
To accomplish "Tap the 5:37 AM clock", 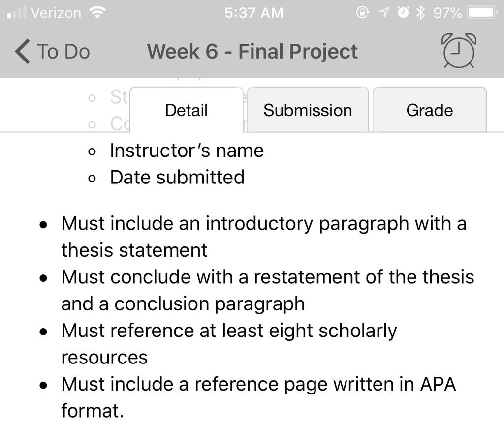I will click(x=254, y=13).
